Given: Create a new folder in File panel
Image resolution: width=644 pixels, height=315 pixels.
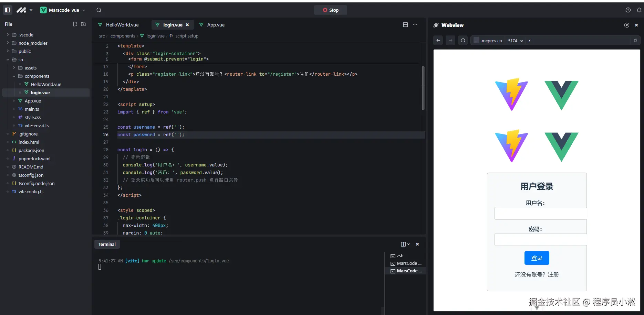Looking at the screenshot, I should 83,24.
